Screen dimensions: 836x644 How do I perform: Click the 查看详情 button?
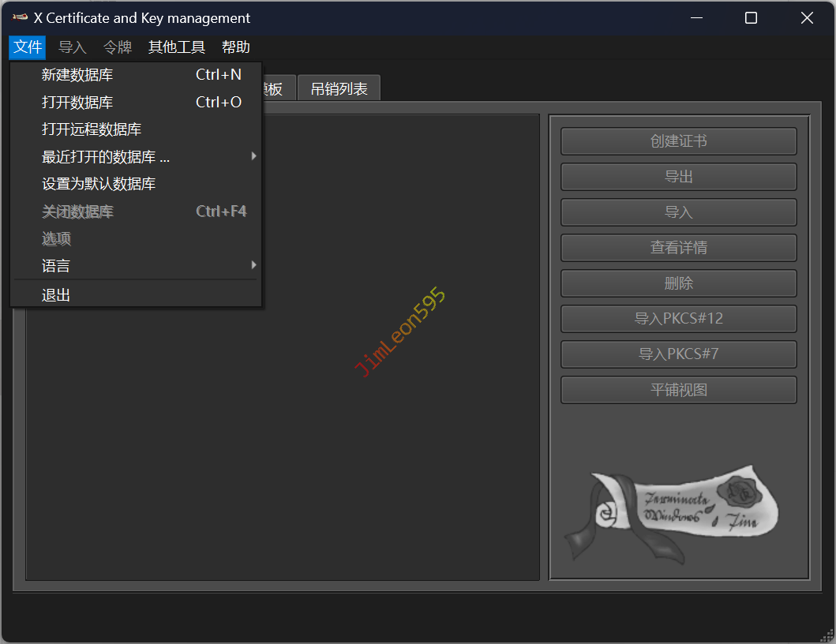[x=678, y=248]
